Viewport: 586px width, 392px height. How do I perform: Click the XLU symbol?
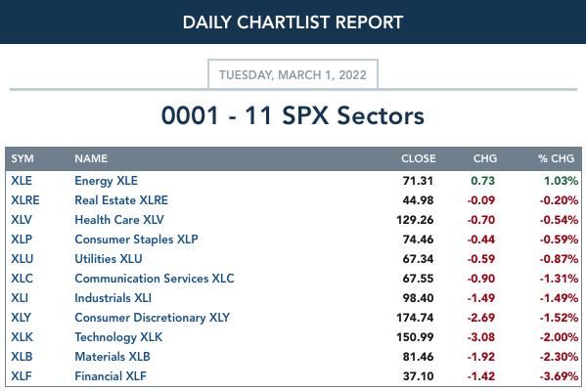coord(23,259)
